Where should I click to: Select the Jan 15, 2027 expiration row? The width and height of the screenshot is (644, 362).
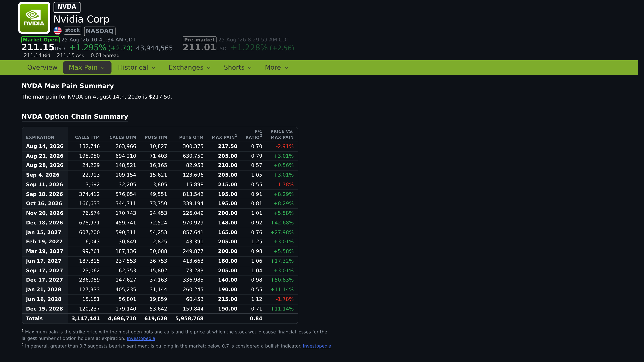tap(160, 232)
